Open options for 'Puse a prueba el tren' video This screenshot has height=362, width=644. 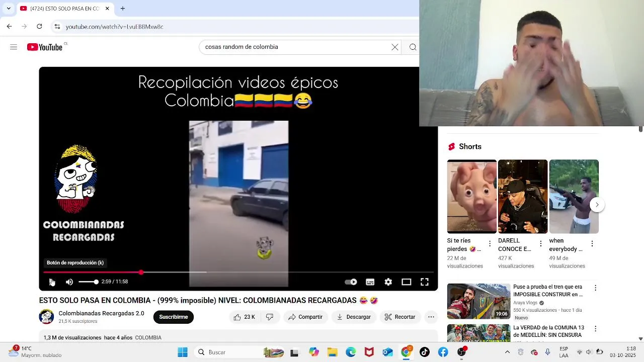coord(595,288)
